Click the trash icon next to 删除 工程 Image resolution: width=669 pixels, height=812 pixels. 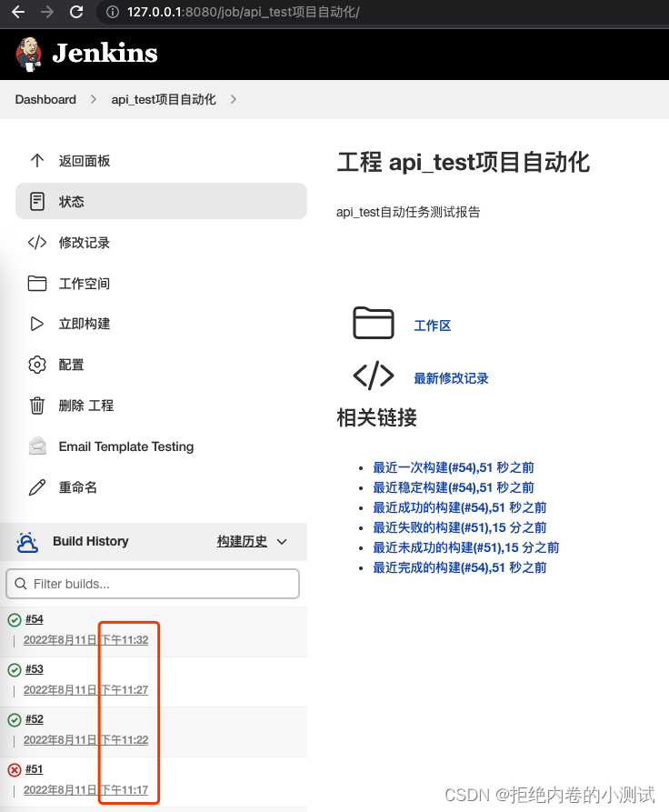tap(36, 406)
